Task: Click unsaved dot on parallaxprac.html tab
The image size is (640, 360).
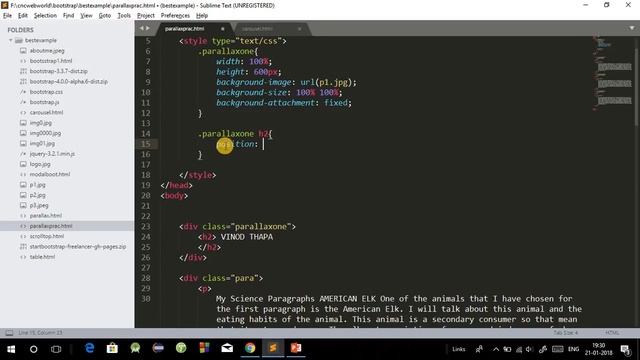Action: click(x=222, y=29)
